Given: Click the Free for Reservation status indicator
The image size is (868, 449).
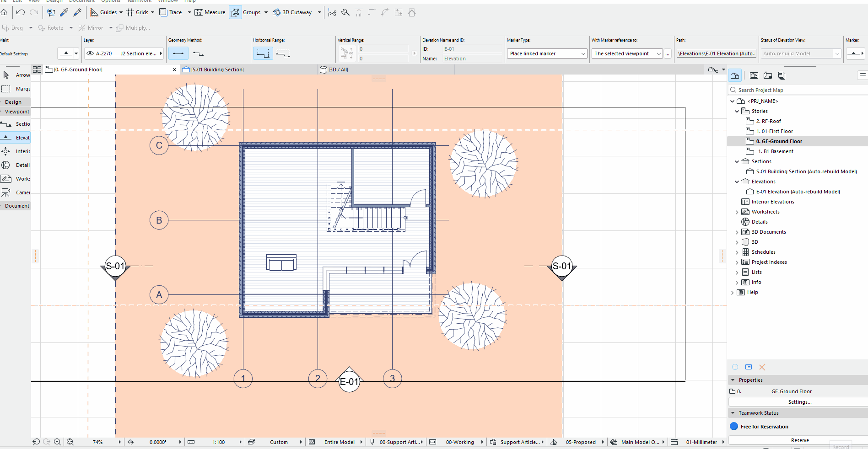Looking at the screenshot, I should click(x=733, y=427).
